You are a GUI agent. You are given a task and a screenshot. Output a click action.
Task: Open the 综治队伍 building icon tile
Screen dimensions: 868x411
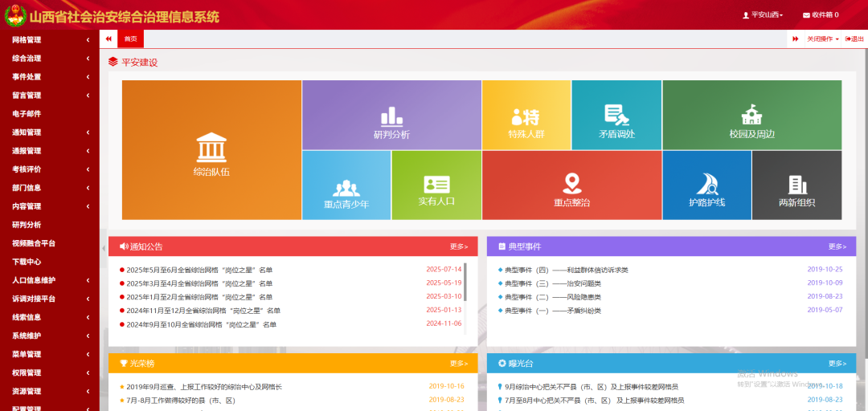[x=211, y=148]
